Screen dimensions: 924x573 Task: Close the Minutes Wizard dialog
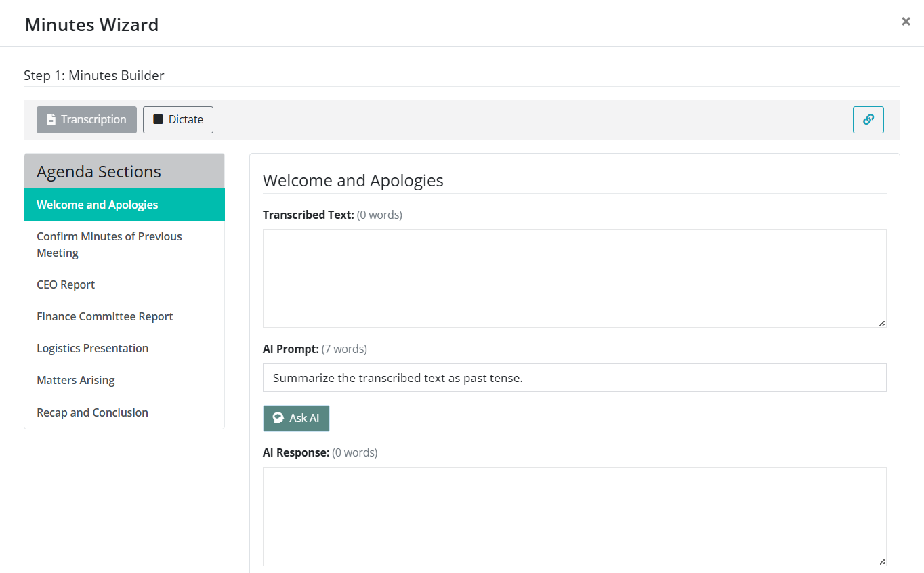pyautogui.click(x=906, y=22)
